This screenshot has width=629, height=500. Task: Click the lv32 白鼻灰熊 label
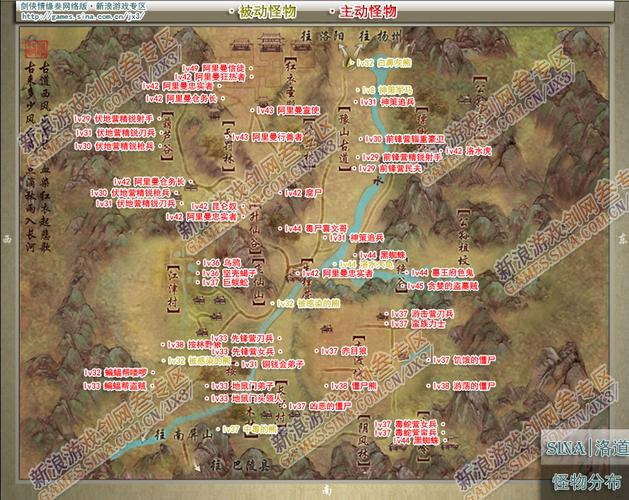pos(384,63)
